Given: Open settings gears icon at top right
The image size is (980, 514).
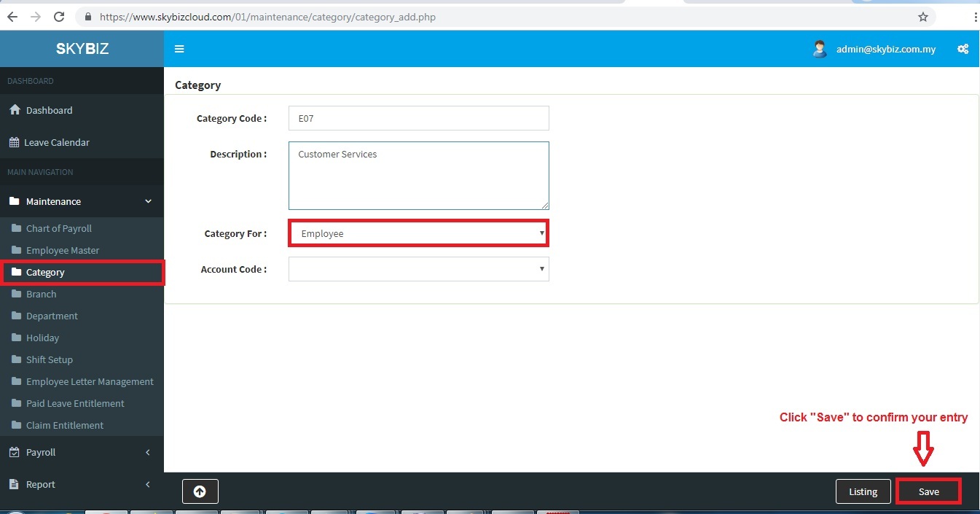Looking at the screenshot, I should click(x=963, y=49).
